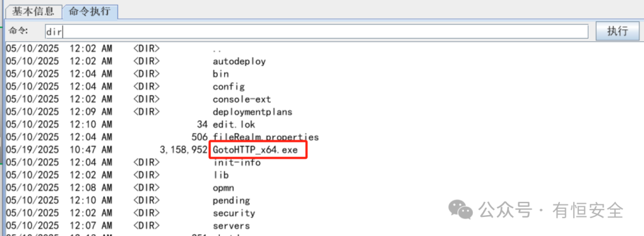Image resolution: width=644 pixels, height=236 pixels.
Task: Click the autodeploy directory line
Action: coord(239,62)
